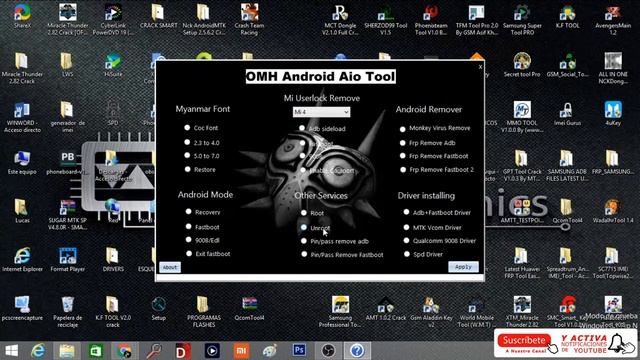Image resolution: width=640 pixels, height=360 pixels.
Task: Select Root under Other Services
Action: coord(304,213)
